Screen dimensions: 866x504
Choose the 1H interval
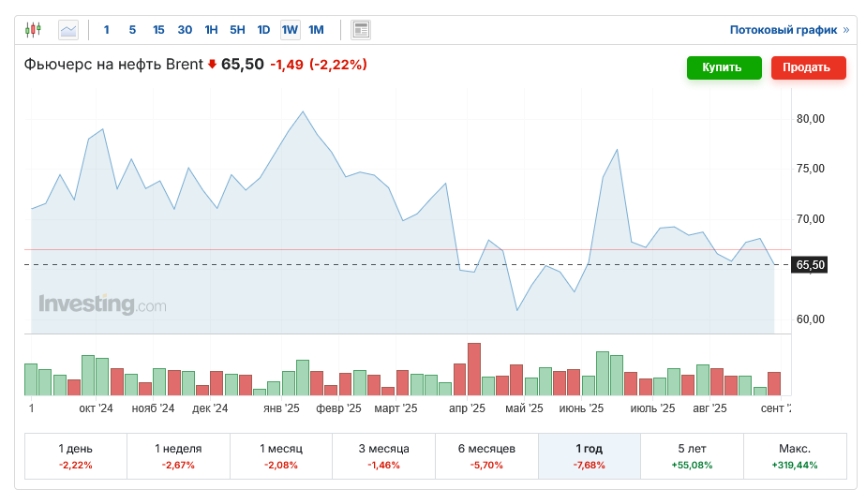coord(211,30)
